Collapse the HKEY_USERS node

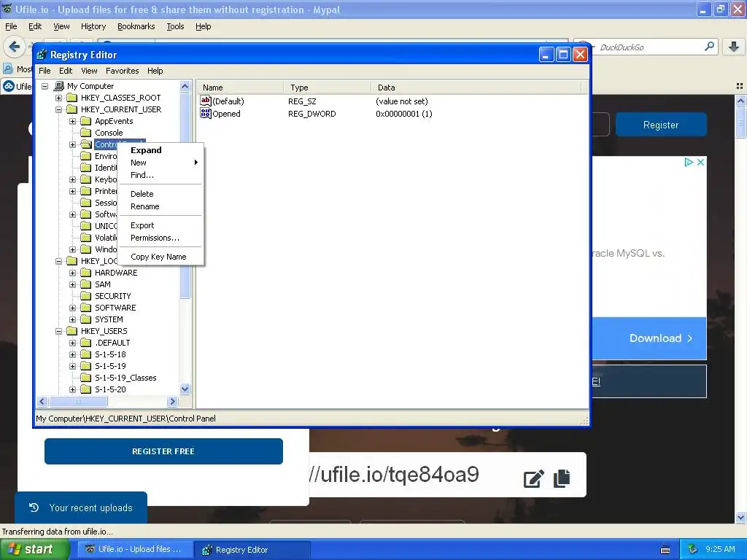58,331
